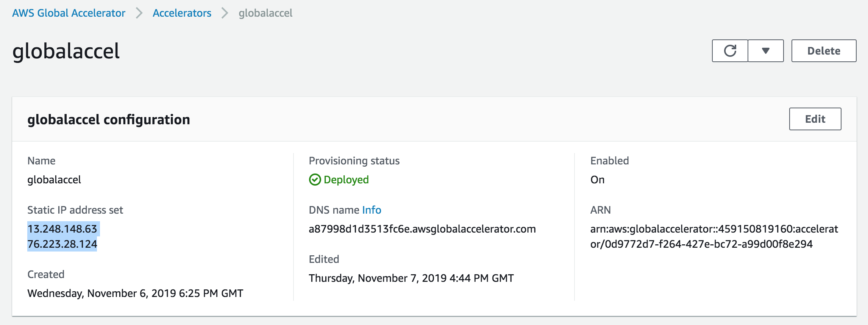Select the 13.248.148.63 static IP address
The image size is (868, 325).
(62, 229)
